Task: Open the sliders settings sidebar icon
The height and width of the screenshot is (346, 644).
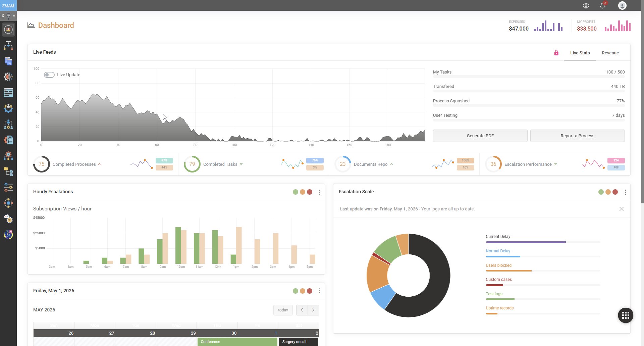Action: tap(8, 187)
